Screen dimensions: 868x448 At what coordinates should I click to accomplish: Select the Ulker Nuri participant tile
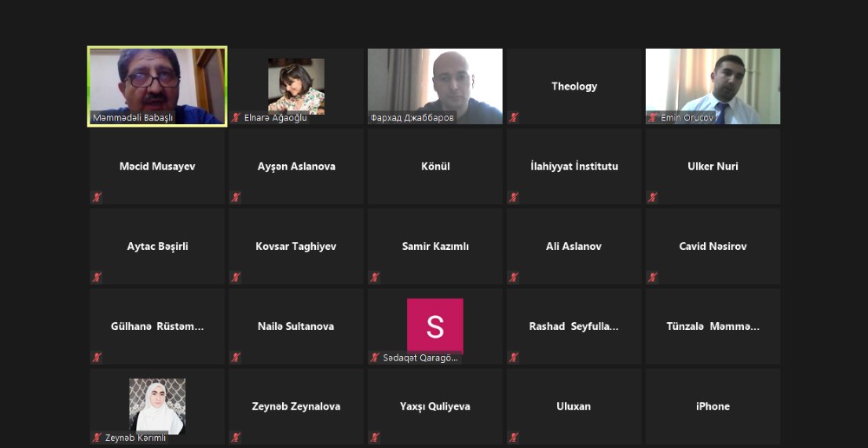click(713, 166)
